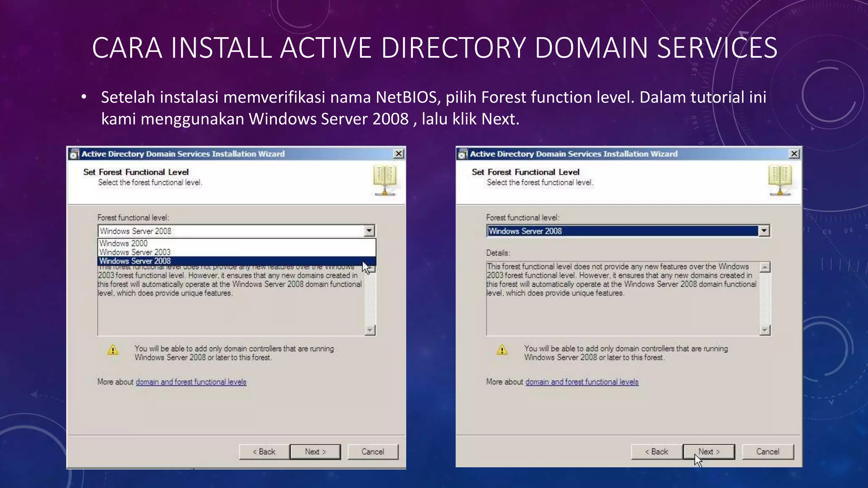Click scroll down arrow in left details box

click(370, 330)
